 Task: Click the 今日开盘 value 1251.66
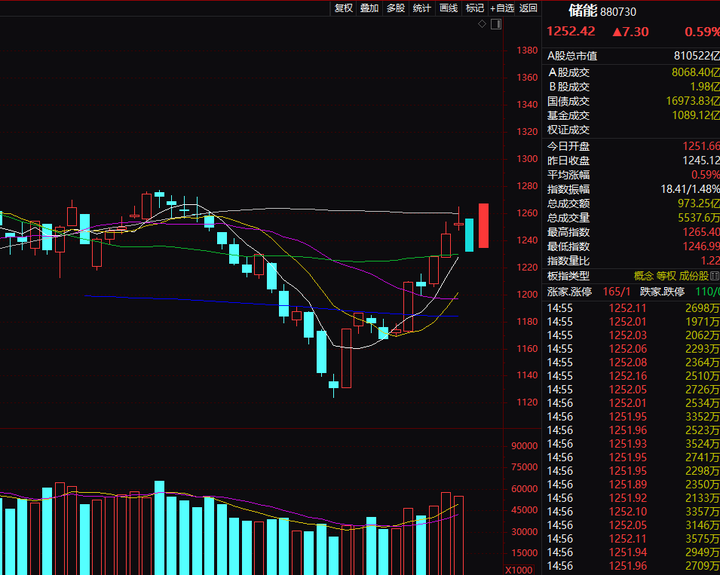701,147
